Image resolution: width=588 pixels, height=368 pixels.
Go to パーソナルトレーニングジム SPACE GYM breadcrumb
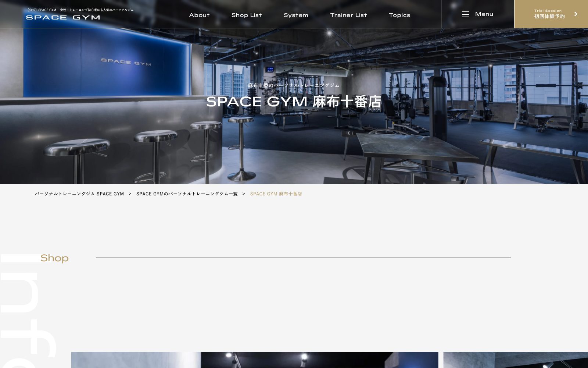click(x=79, y=194)
